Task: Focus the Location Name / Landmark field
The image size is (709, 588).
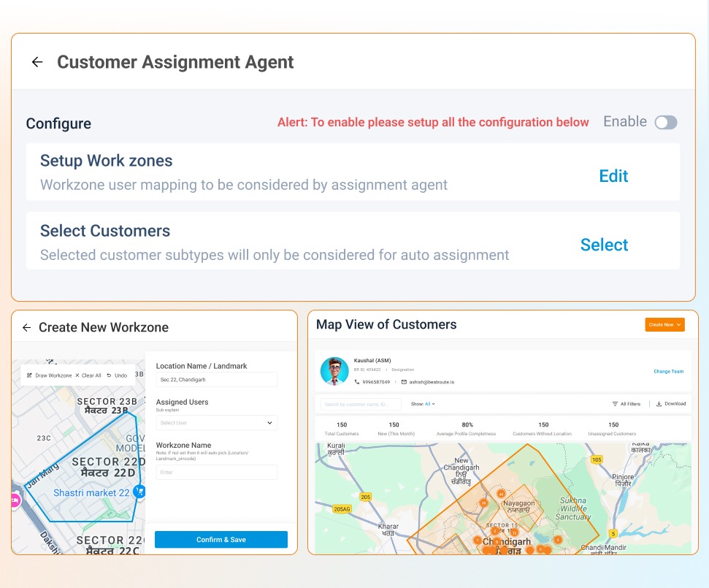Action: (x=217, y=380)
